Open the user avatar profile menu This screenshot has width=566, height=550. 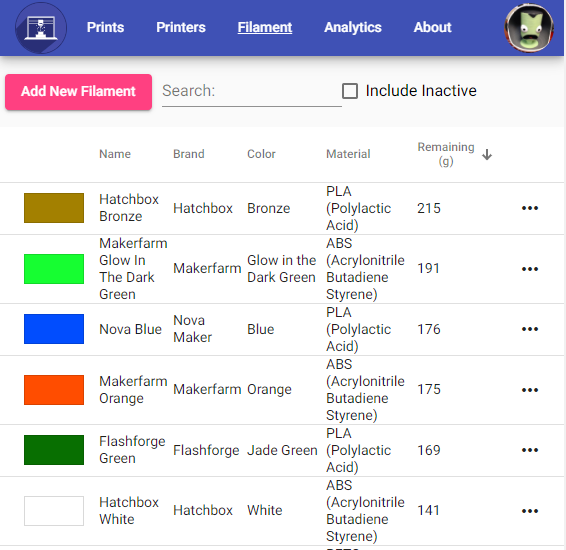[529, 28]
